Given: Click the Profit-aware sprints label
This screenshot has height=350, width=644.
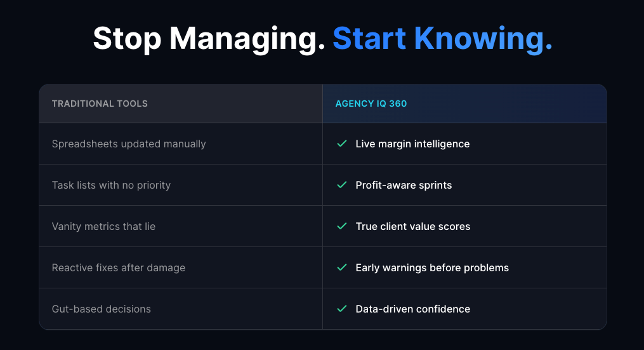Looking at the screenshot, I should (x=404, y=185).
